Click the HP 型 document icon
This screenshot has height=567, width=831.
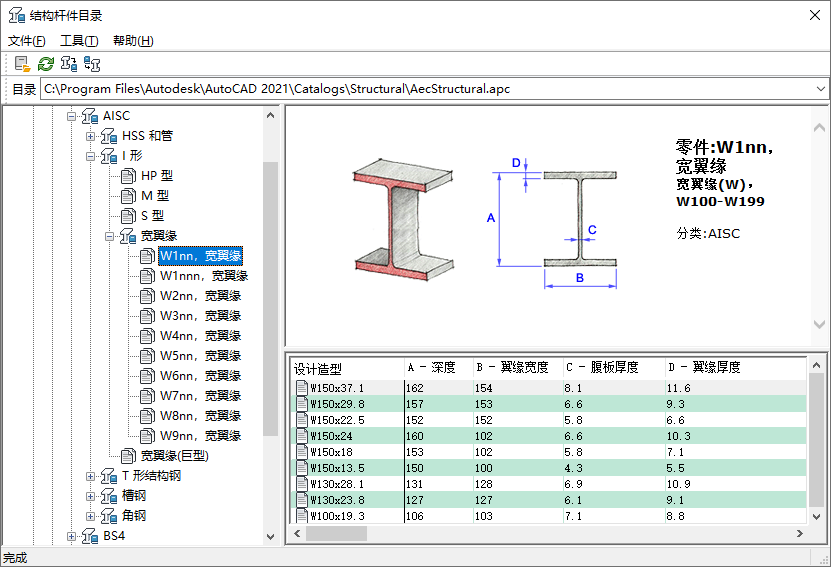(128, 176)
